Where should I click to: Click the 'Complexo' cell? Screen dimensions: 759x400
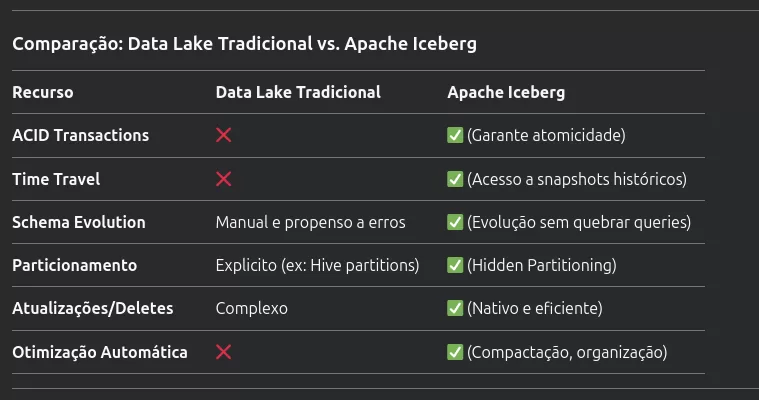point(252,308)
